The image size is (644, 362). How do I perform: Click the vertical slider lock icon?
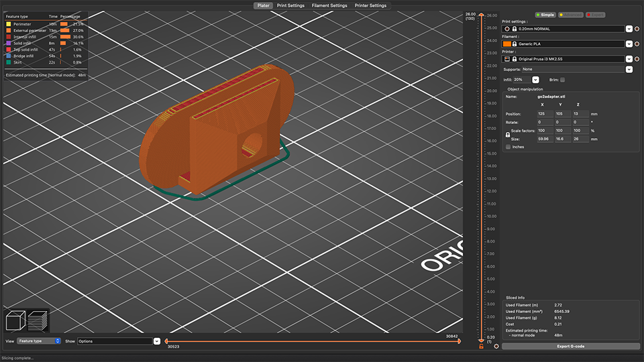tap(481, 346)
